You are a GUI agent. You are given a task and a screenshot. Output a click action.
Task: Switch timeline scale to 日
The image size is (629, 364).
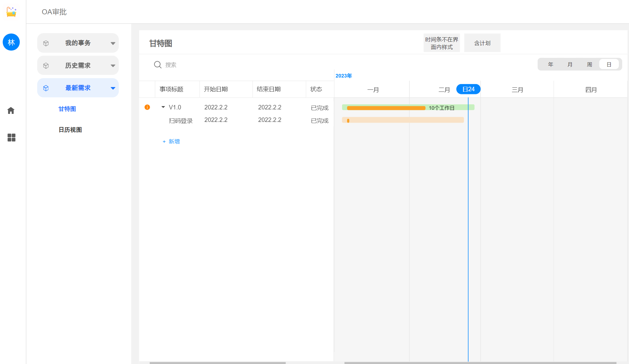pyautogui.click(x=609, y=64)
